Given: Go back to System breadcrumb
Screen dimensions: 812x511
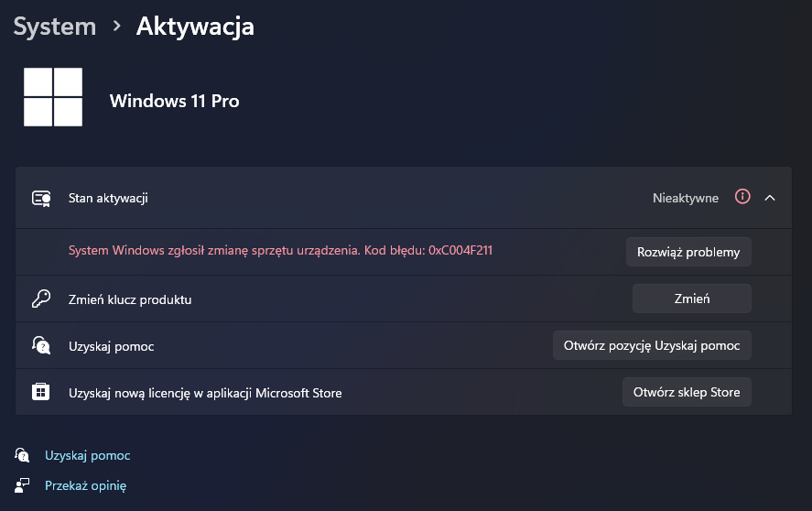Looking at the screenshot, I should coord(55,27).
